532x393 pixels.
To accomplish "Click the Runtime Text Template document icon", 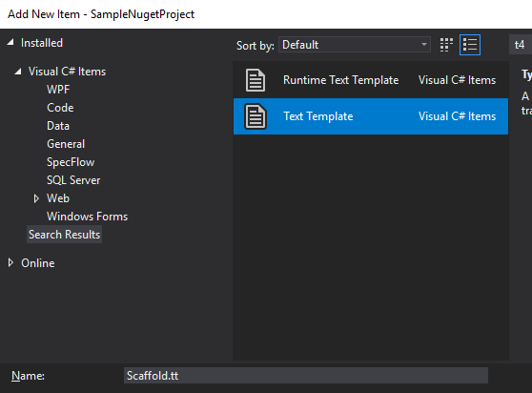I will 256,80.
